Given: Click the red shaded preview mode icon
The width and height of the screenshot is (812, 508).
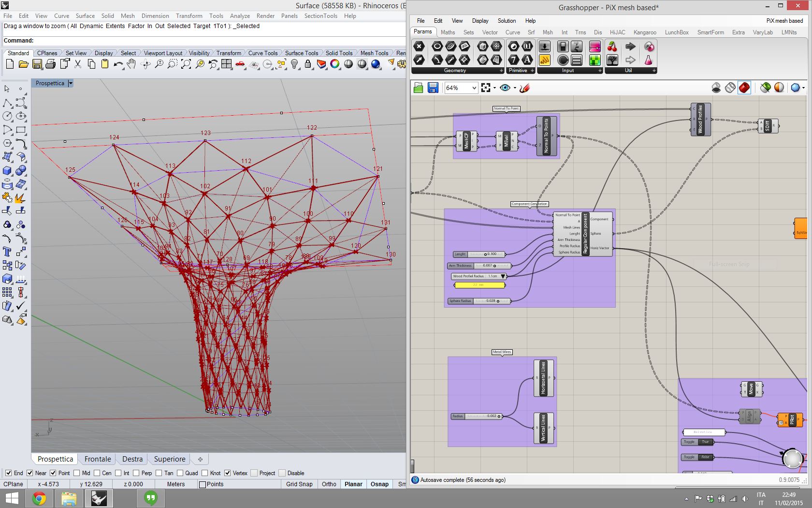Looking at the screenshot, I should pos(744,88).
